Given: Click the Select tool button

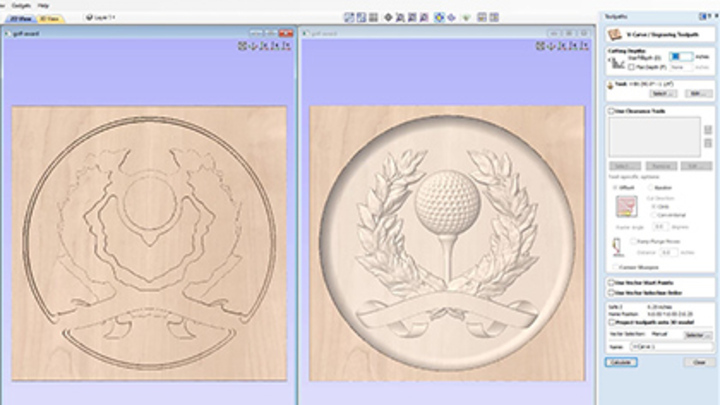Looking at the screenshot, I should point(665,93).
